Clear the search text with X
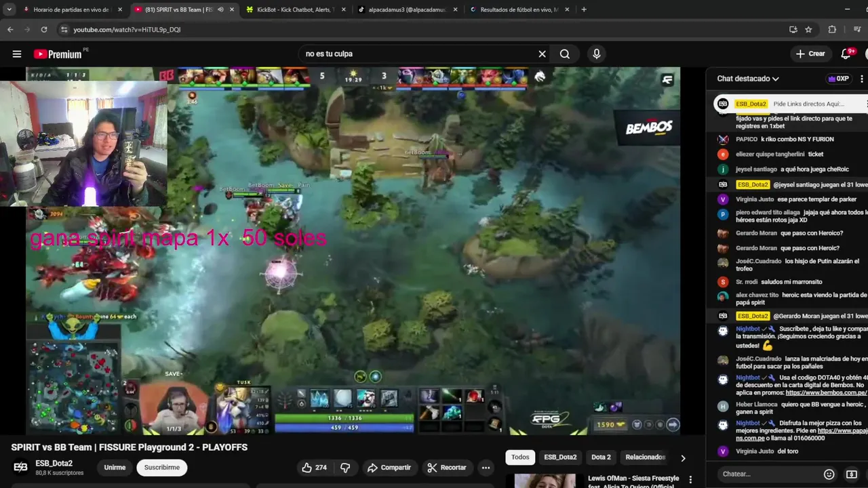The height and width of the screenshot is (488, 868). [542, 54]
